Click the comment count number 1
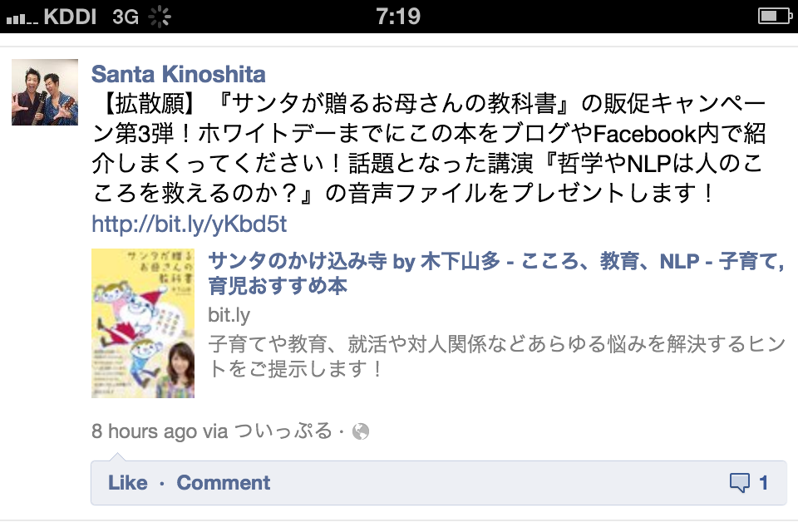This screenshot has height=532, width=798. [x=763, y=483]
